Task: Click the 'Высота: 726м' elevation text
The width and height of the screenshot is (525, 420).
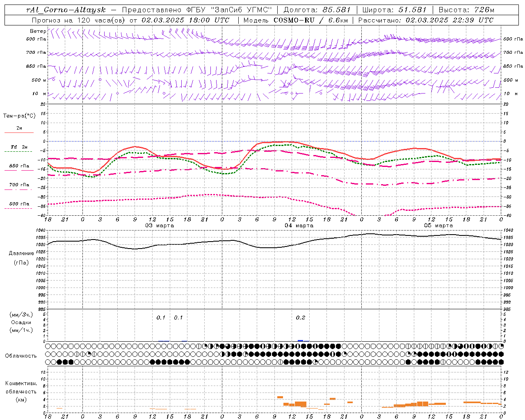Action: pyautogui.click(x=466, y=10)
